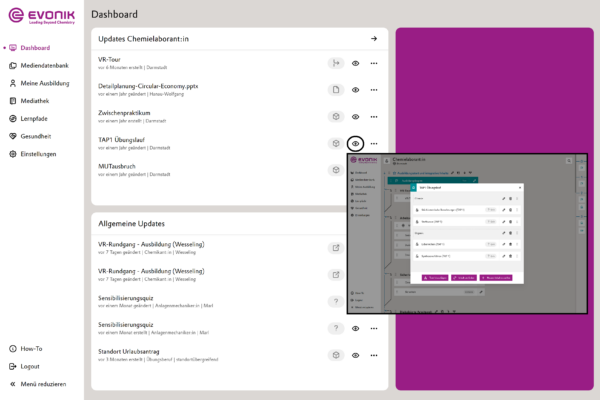Open Updates Chemielaborant:in via arrow icon

(374, 39)
